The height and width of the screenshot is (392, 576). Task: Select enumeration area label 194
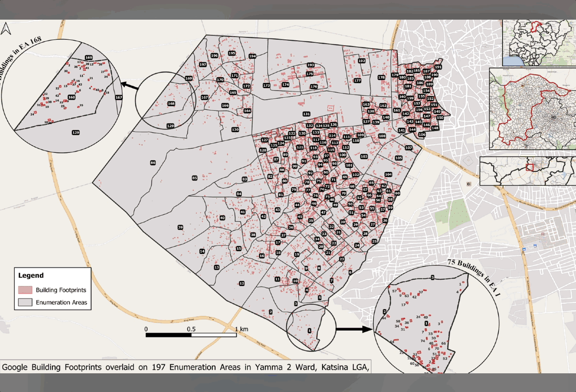click(253, 56)
